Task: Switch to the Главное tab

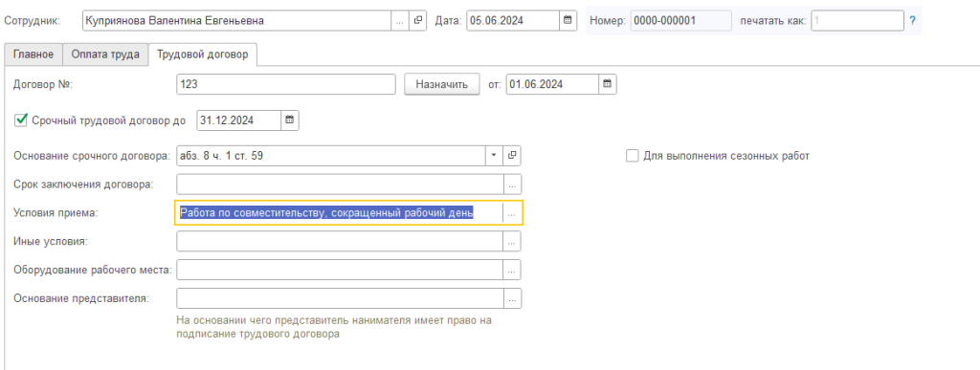Action: point(33,54)
